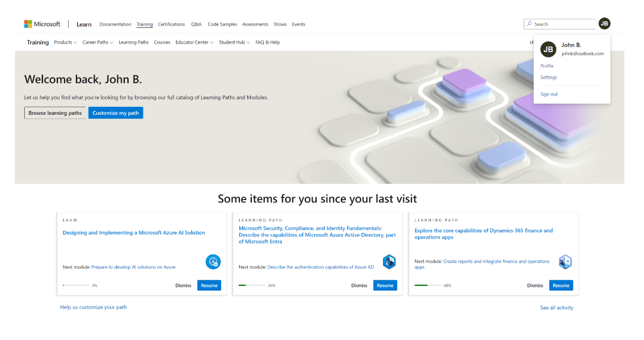Expand the Products dropdown
This screenshot has height=340, width=644.
[65, 42]
